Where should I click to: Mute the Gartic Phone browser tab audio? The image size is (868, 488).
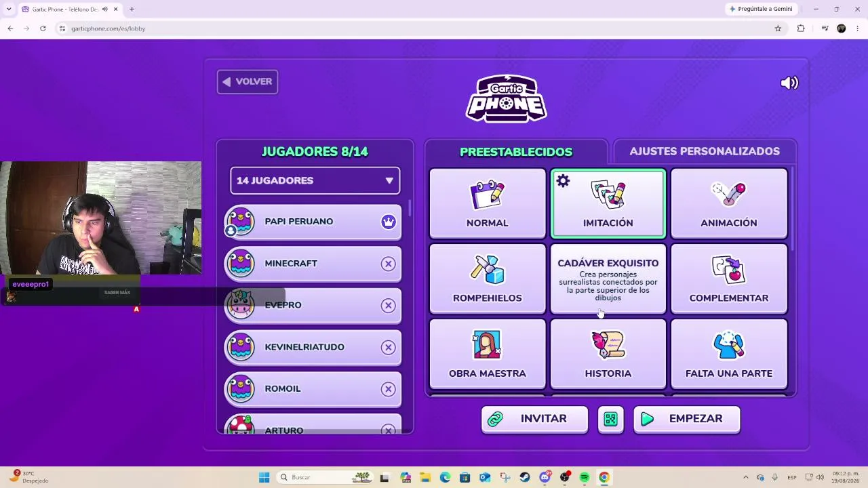click(104, 9)
